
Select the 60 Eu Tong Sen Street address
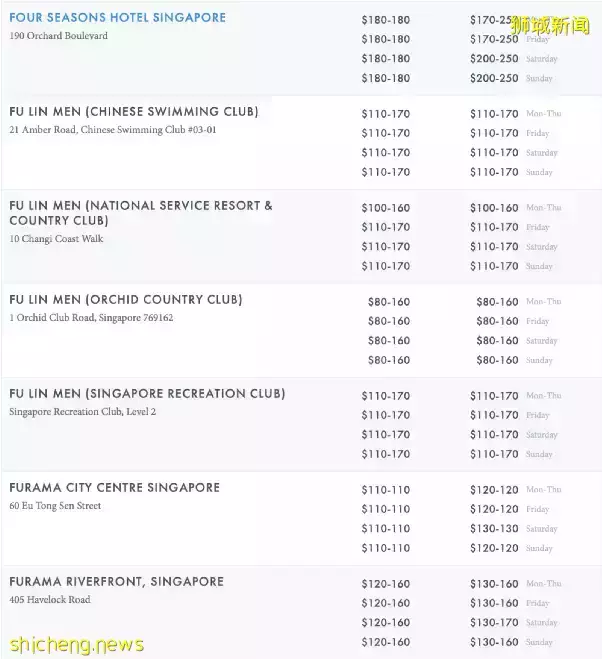(x=55, y=506)
